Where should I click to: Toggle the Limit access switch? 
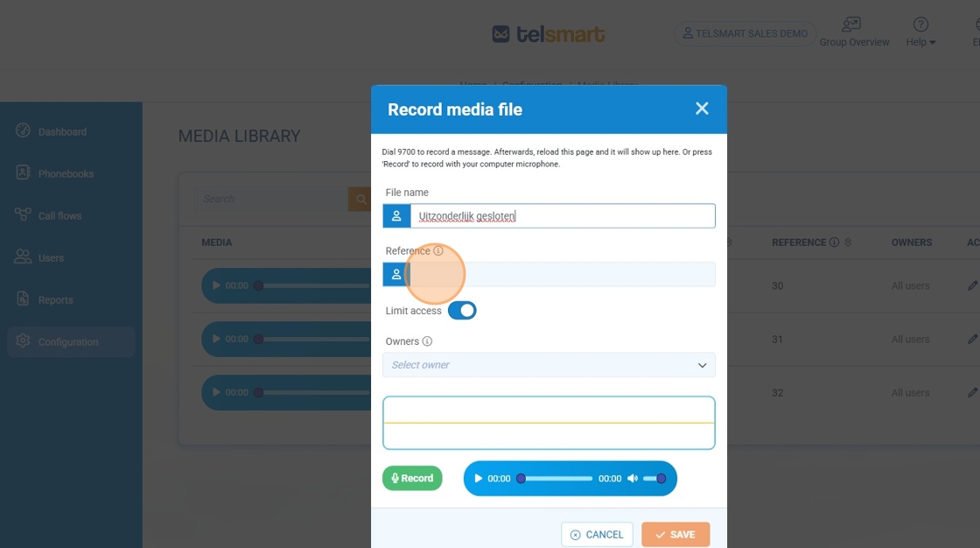(462, 311)
